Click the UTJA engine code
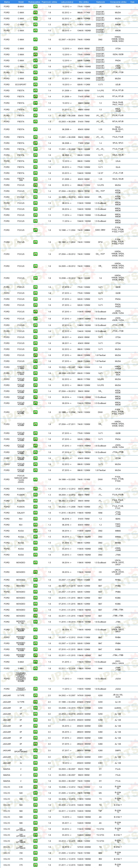 [x=118, y=489]
